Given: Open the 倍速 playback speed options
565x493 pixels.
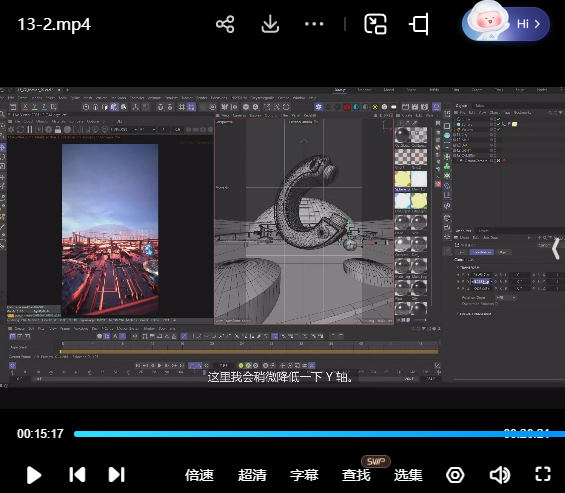Looking at the screenshot, I should click(199, 475).
